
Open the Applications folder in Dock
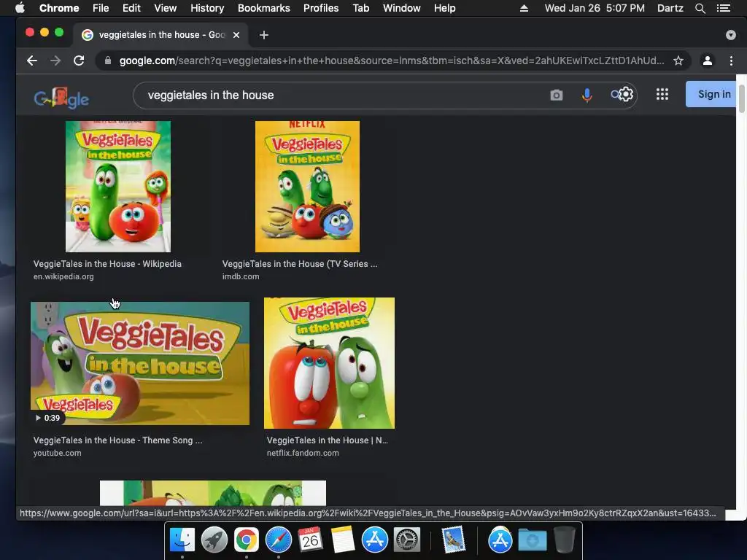tap(500, 540)
